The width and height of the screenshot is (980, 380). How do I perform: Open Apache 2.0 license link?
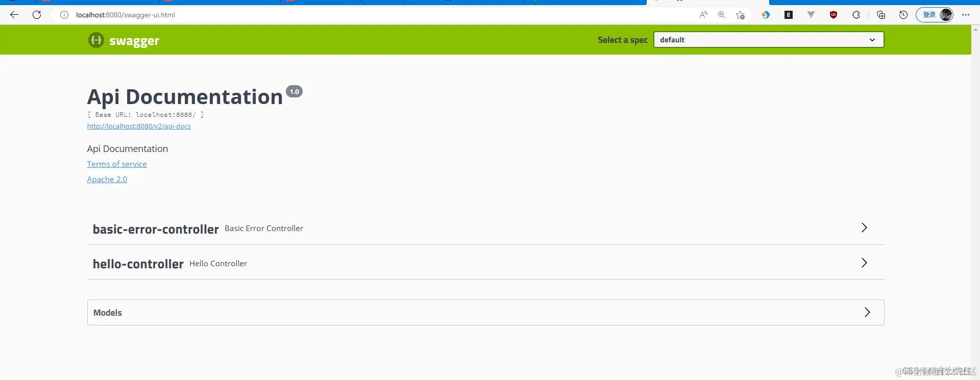(x=107, y=179)
